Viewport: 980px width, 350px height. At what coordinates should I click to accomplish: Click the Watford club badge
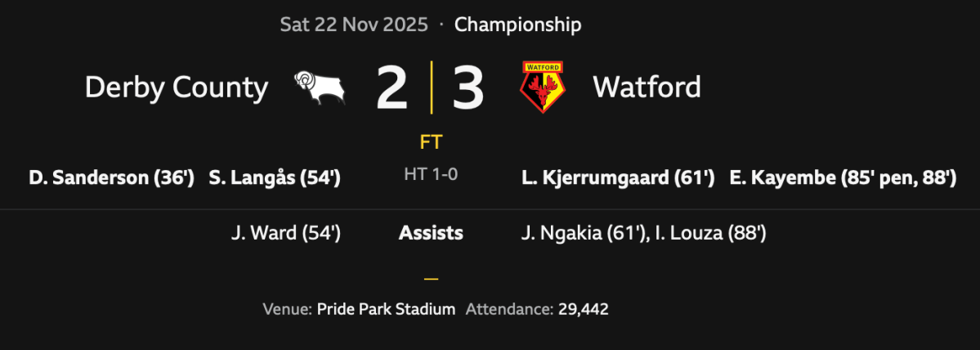[x=543, y=87]
